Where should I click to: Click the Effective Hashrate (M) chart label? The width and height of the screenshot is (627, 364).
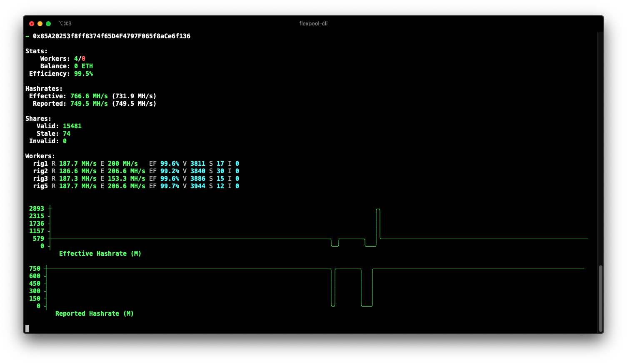[x=100, y=254]
